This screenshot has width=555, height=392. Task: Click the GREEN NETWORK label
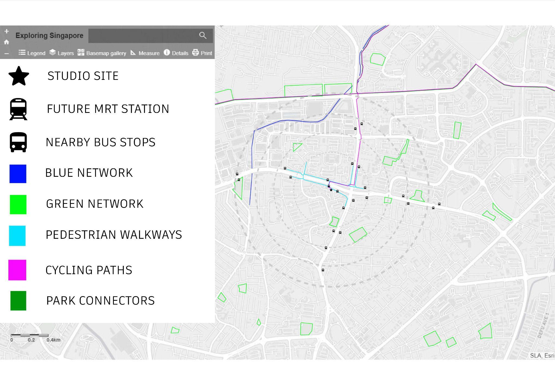[x=95, y=204]
